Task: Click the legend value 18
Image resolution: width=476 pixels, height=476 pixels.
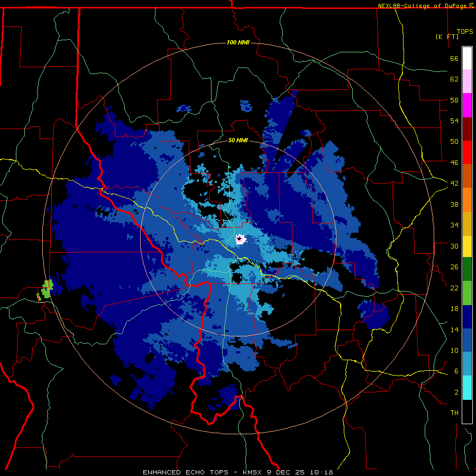Action: coord(454,309)
